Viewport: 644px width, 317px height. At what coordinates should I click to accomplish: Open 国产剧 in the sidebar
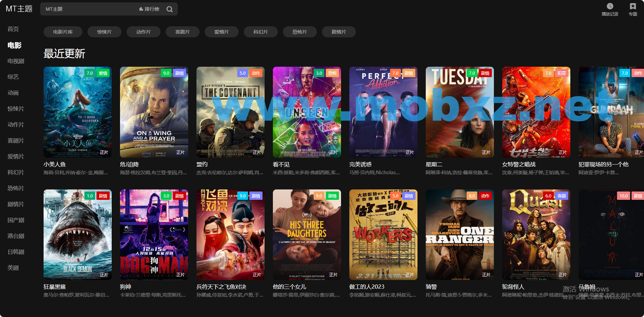[16, 220]
